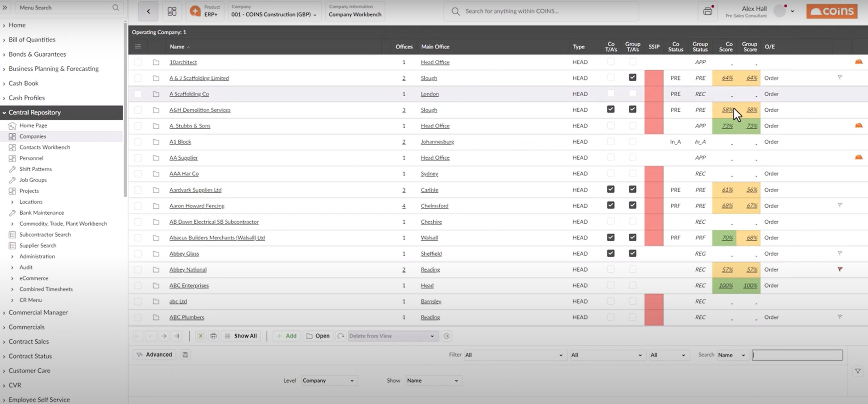Image resolution: width=868 pixels, height=404 pixels.
Task: Expand the Commercial Manager menu section
Action: pyautogui.click(x=38, y=313)
